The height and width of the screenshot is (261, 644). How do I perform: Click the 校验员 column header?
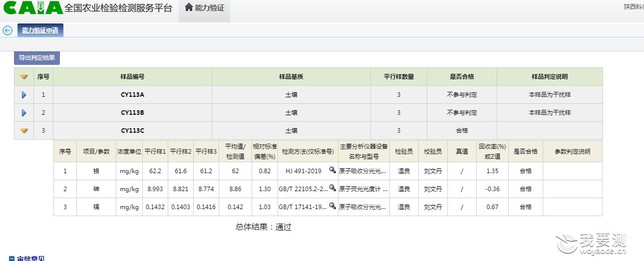point(433,152)
